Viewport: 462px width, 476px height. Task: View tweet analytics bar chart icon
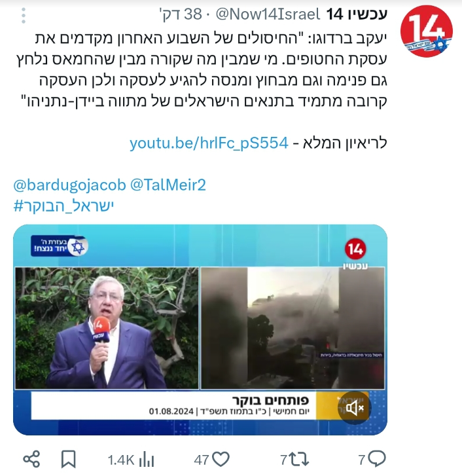click(147, 460)
